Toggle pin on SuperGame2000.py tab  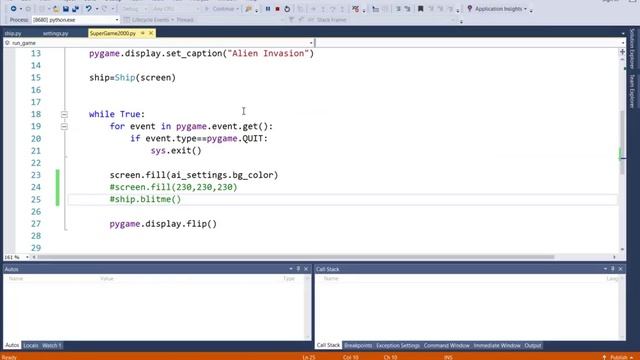(142, 33)
